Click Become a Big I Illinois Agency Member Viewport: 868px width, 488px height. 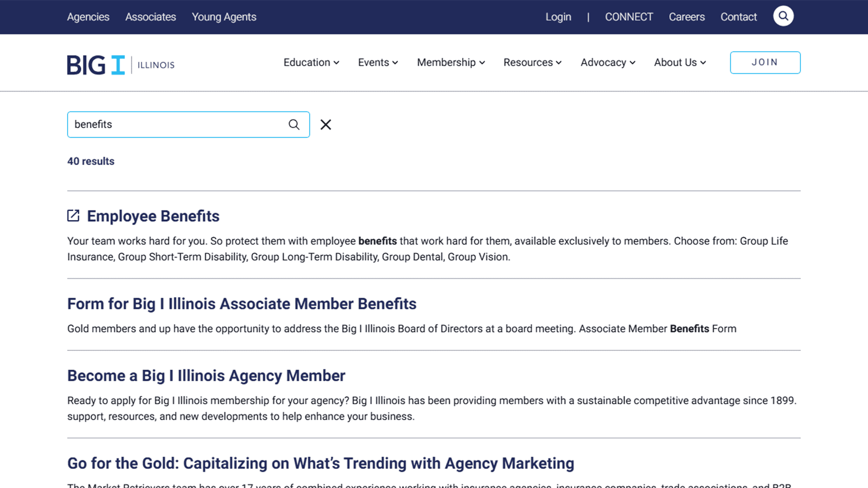[x=206, y=375]
